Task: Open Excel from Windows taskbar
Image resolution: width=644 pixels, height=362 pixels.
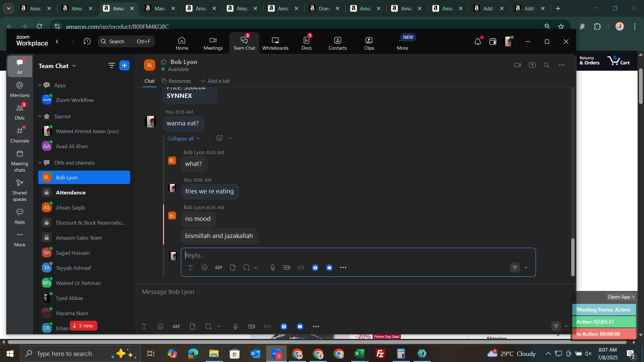Action: (x=360, y=354)
